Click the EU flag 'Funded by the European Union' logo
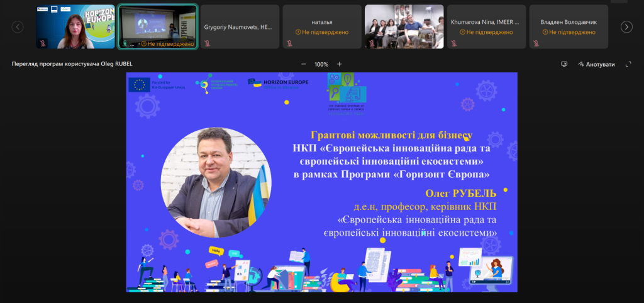Image resolution: width=644 pixels, height=303 pixels. [157, 85]
